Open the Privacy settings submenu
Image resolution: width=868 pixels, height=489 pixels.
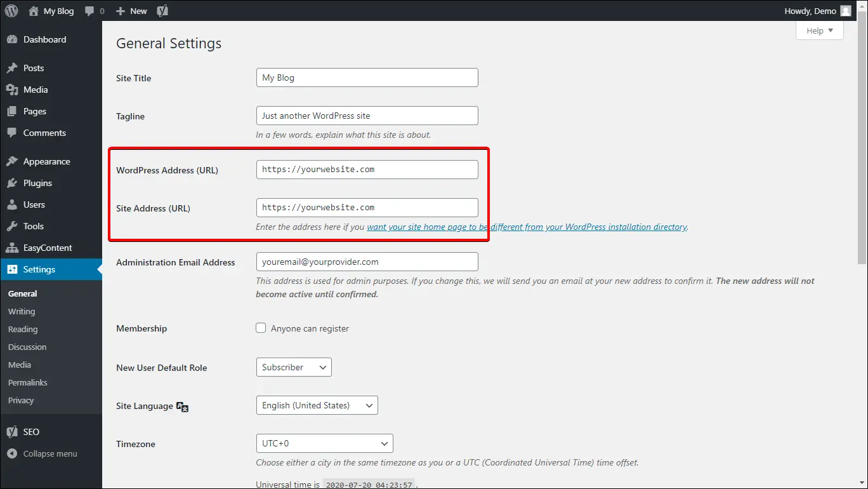click(x=21, y=400)
